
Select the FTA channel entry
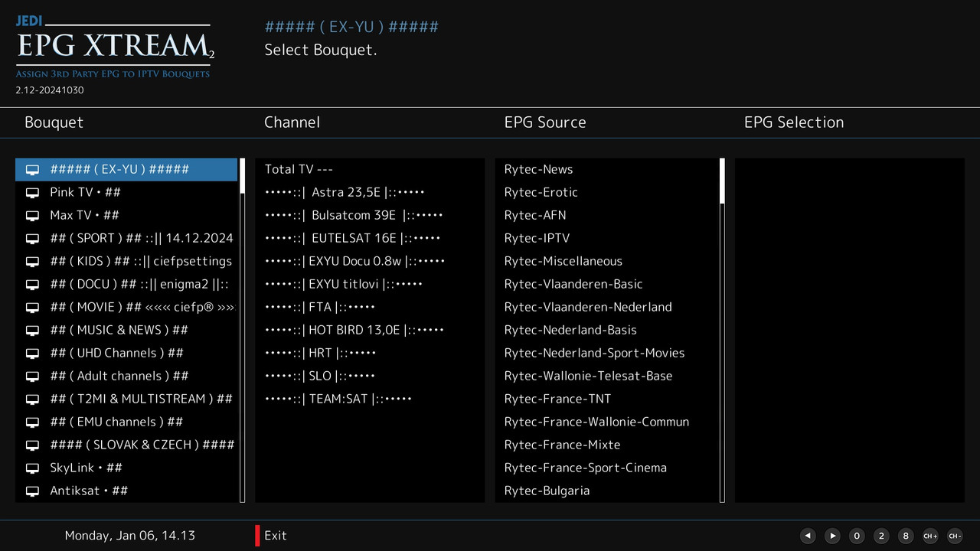click(x=370, y=307)
